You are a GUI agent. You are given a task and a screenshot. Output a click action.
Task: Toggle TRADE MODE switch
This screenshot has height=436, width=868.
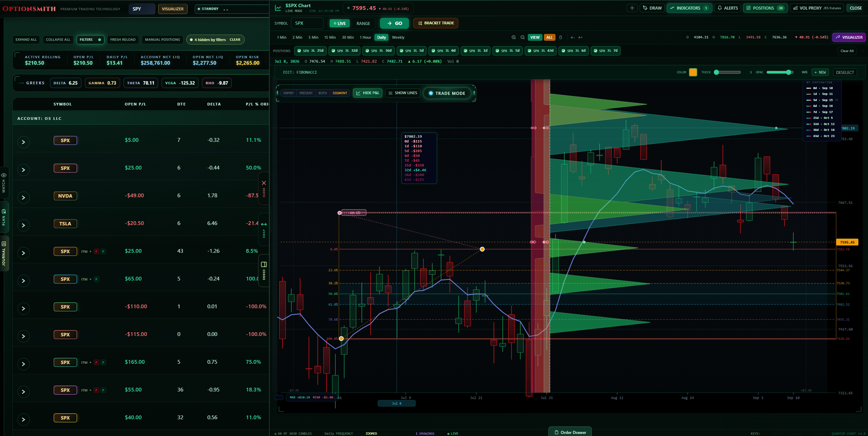coord(447,93)
